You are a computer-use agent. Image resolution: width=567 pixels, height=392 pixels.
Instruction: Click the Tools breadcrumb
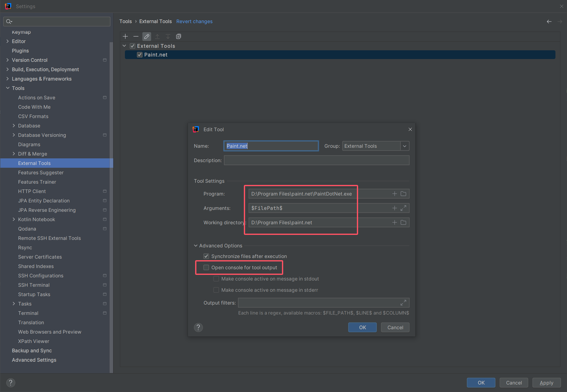coord(126,22)
